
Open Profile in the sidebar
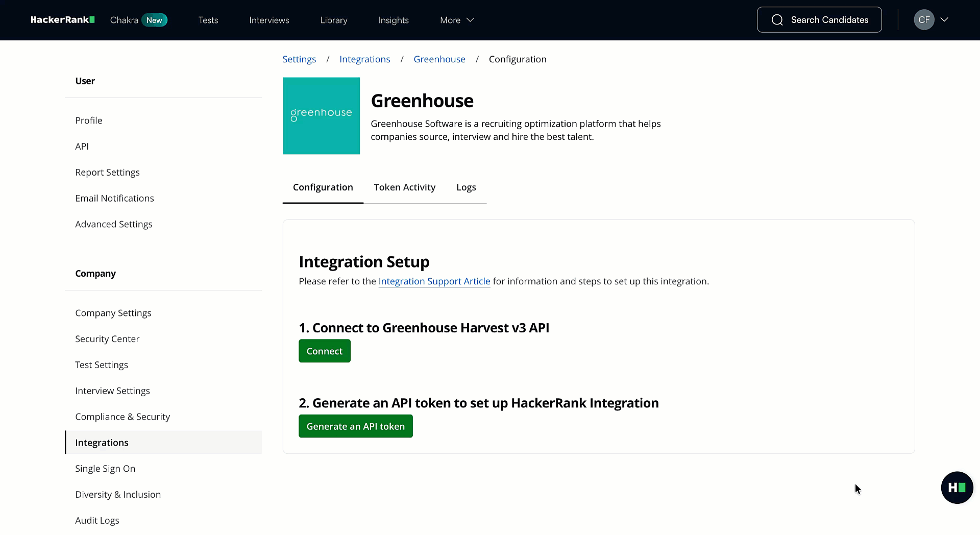(89, 120)
